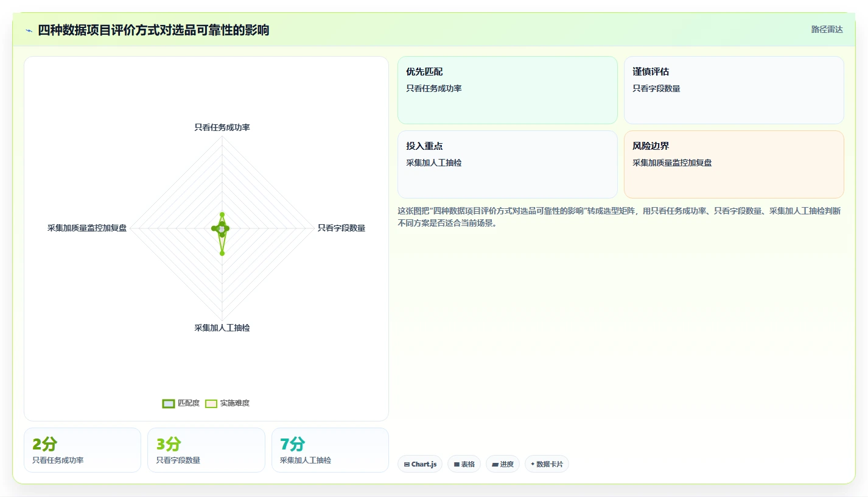The width and height of the screenshot is (868, 497).
Task: Click the radar axis label 只看字段数量
Action: coord(341,228)
